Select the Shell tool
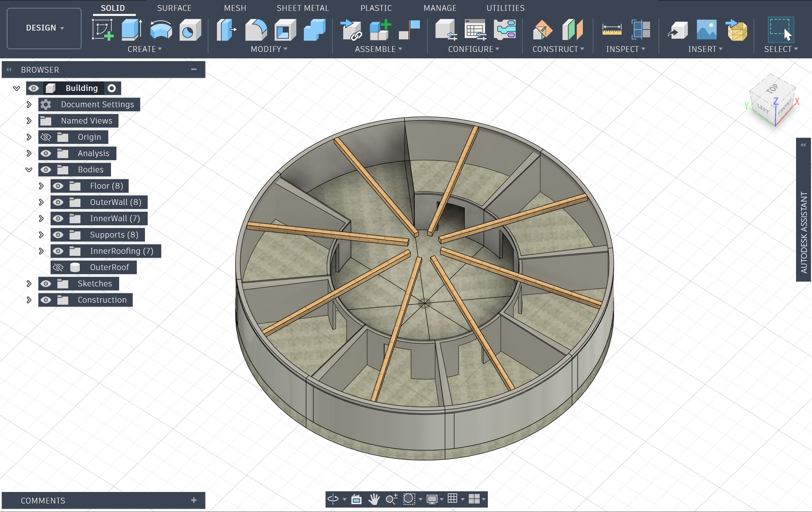The height and width of the screenshot is (512, 812). 285,30
